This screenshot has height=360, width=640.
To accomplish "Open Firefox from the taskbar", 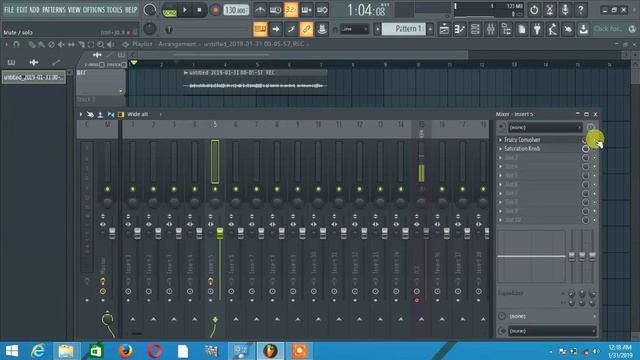I will point(125,351).
